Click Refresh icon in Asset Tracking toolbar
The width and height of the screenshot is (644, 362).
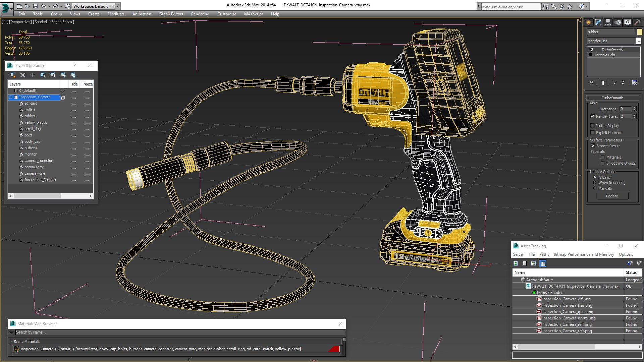pyautogui.click(x=516, y=263)
